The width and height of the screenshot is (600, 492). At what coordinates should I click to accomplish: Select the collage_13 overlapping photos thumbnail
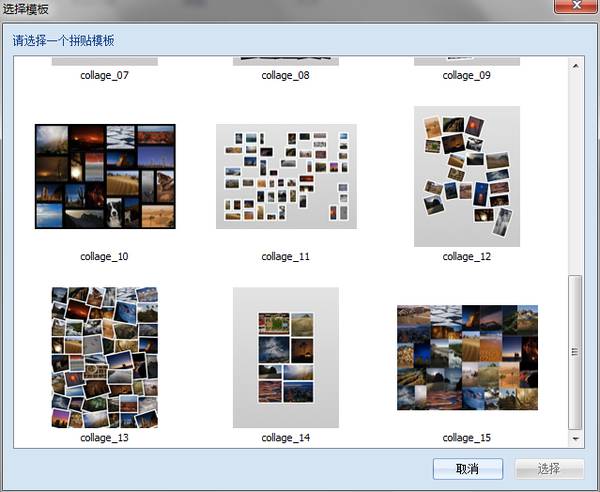click(105, 357)
